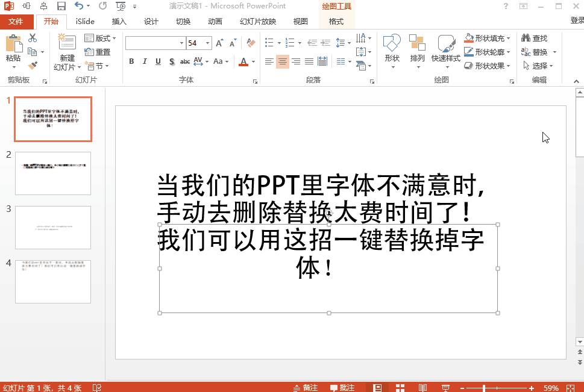This screenshot has width=584, height=392.
Task: Click the Save icon on Quick Access Toolbar
Action: (60, 6)
